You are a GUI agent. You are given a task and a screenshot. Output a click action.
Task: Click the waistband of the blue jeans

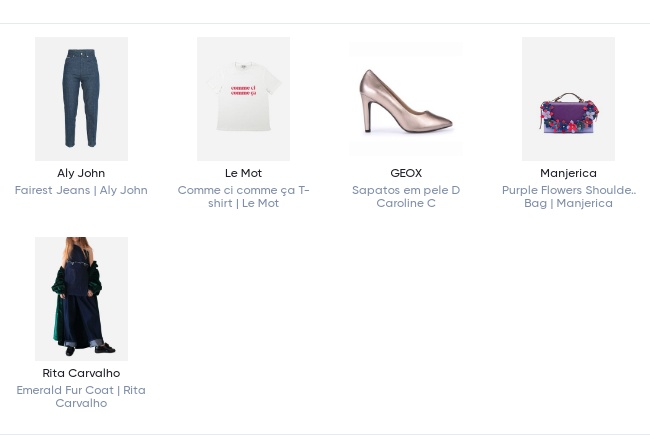[81, 53]
